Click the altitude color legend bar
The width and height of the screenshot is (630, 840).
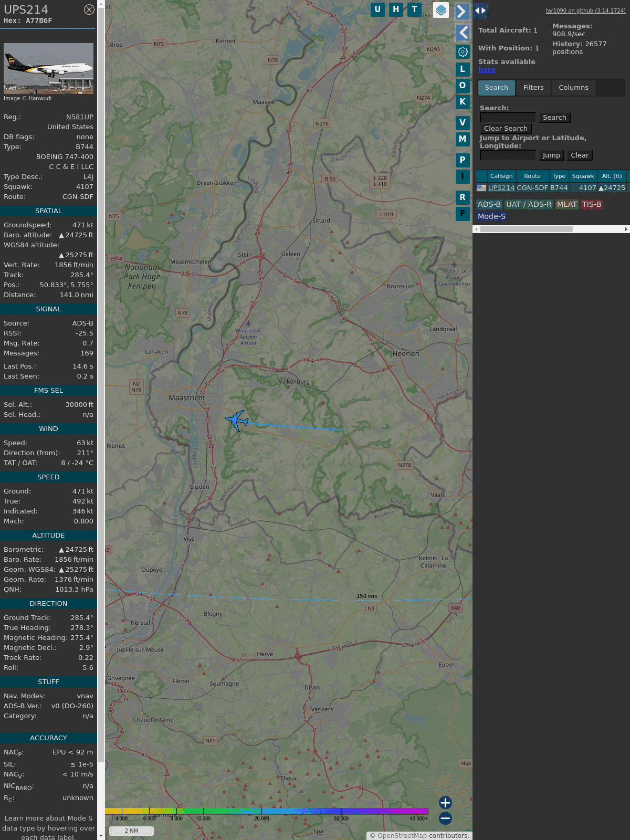[267, 811]
